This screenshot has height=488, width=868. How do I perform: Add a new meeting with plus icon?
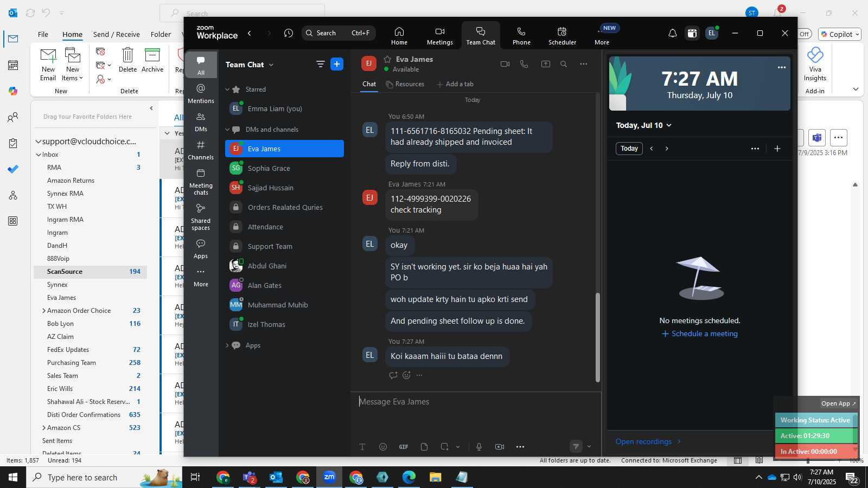(777, 149)
